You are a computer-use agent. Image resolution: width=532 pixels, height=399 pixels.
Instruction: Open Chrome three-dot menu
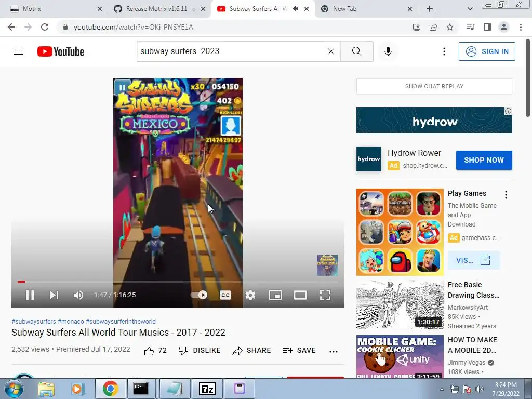521,27
